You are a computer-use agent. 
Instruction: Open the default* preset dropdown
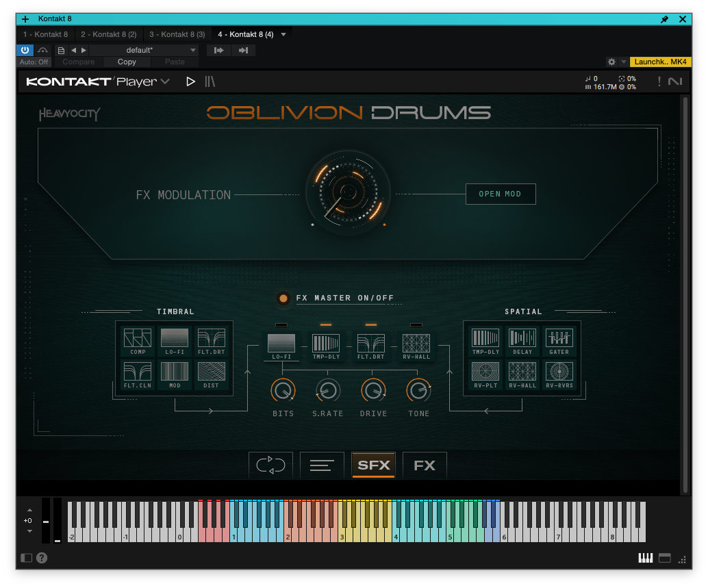click(144, 50)
